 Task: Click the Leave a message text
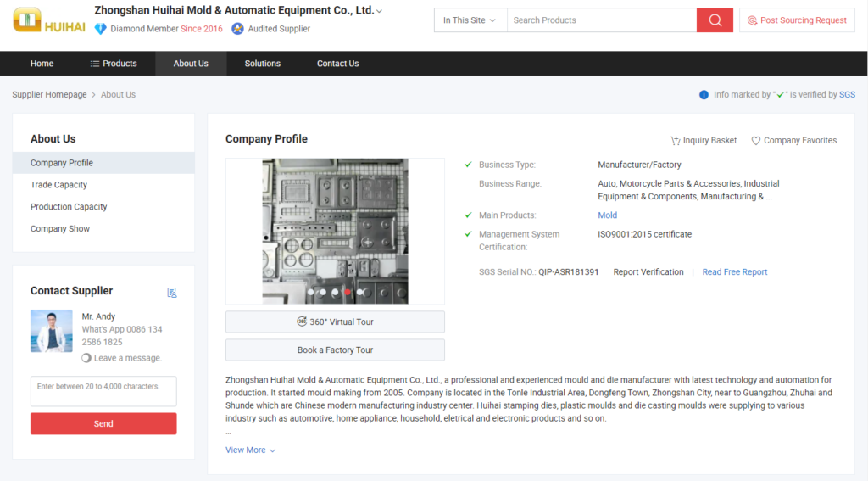coord(128,358)
